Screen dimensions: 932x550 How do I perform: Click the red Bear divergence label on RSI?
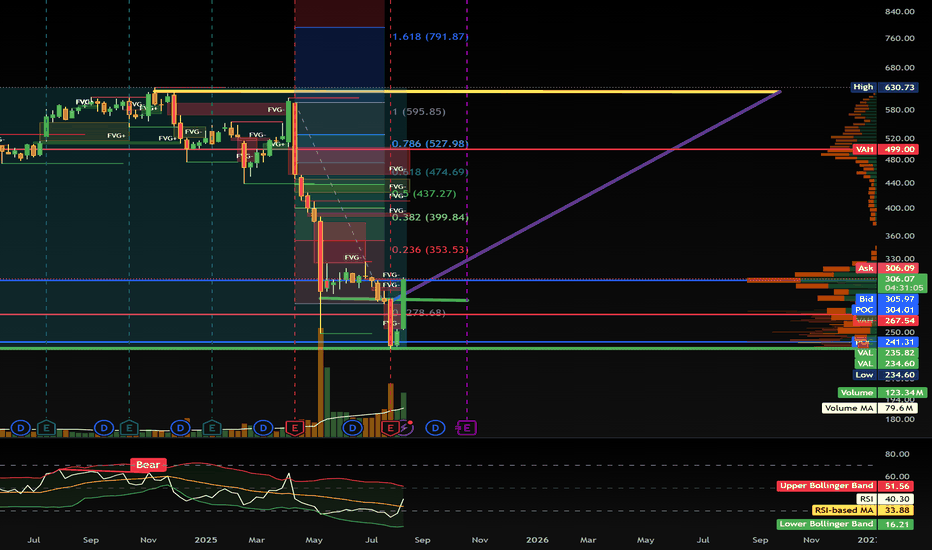click(148, 465)
